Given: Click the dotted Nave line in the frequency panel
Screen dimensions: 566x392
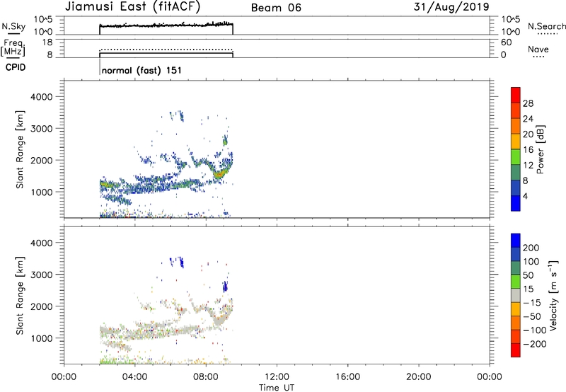Looking at the screenshot, I should click(x=166, y=50).
